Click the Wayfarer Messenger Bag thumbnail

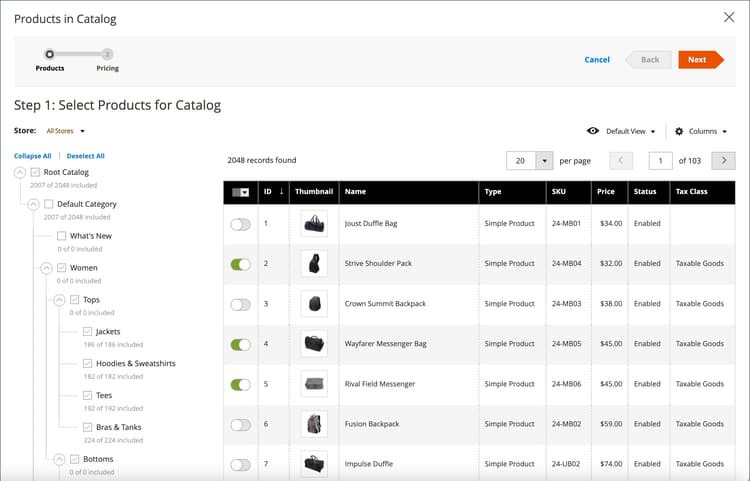point(314,344)
